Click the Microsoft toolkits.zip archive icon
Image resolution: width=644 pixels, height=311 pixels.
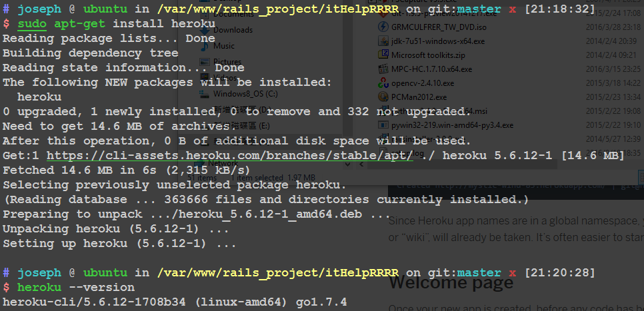383,55
